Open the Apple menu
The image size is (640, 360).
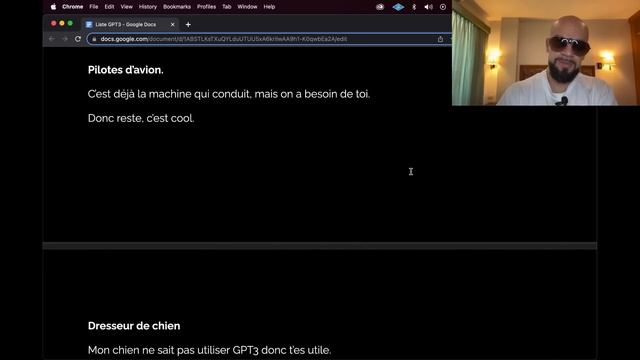[x=53, y=7]
